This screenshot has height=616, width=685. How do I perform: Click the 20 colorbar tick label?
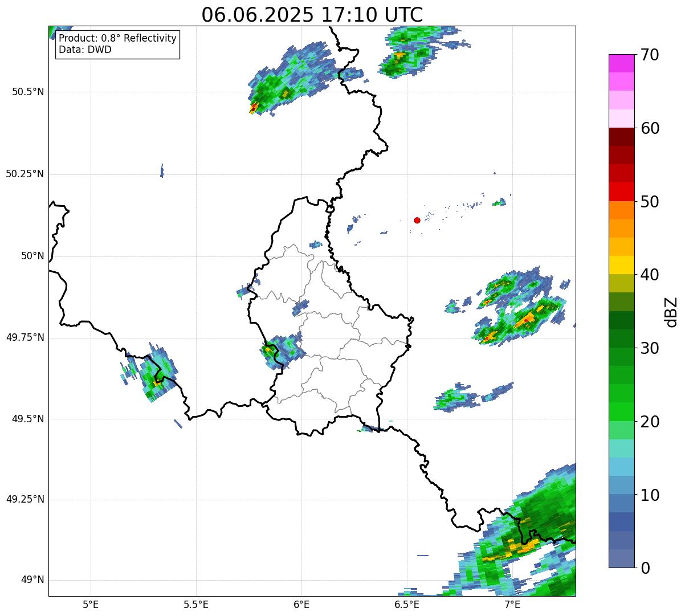tap(650, 422)
